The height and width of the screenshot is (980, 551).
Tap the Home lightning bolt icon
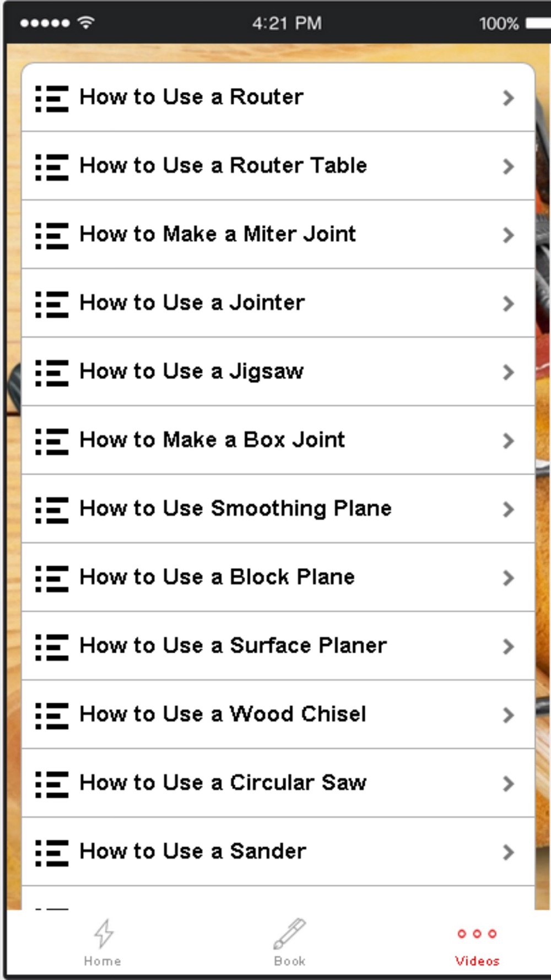coord(103,934)
